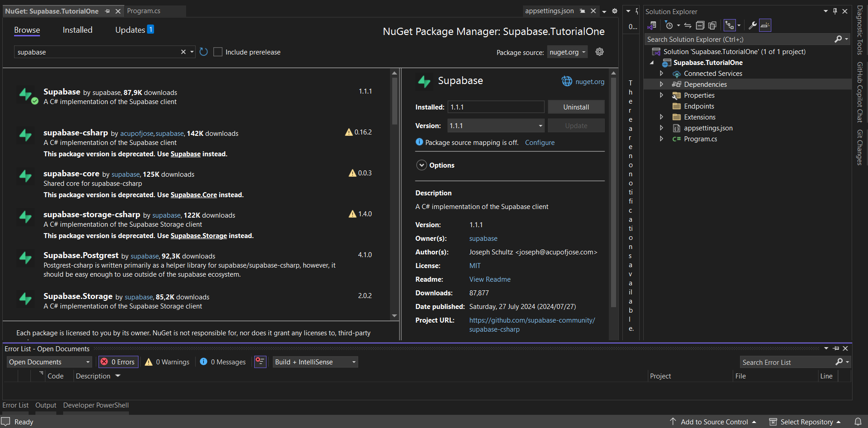This screenshot has height=428, width=868.
Task: Open the Build + IntelliSense dropdown
Action: [x=315, y=362]
